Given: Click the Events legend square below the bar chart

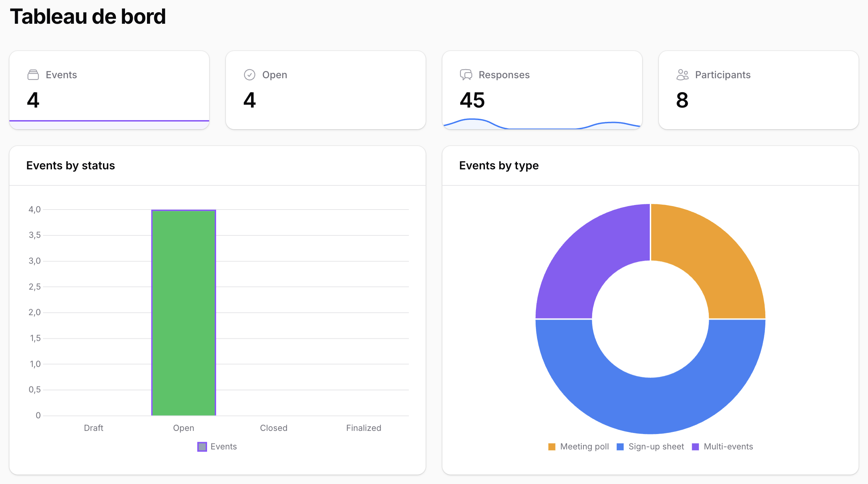Looking at the screenshot, I should point(202,446).
